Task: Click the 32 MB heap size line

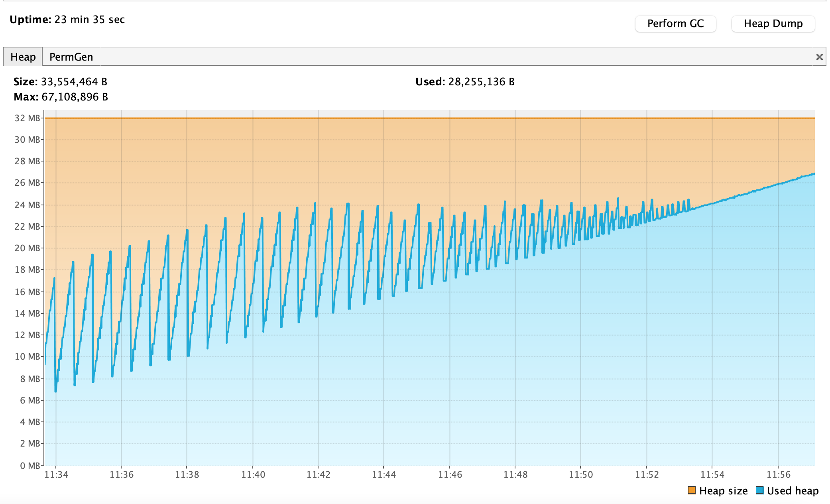Action: pos(399,118)
